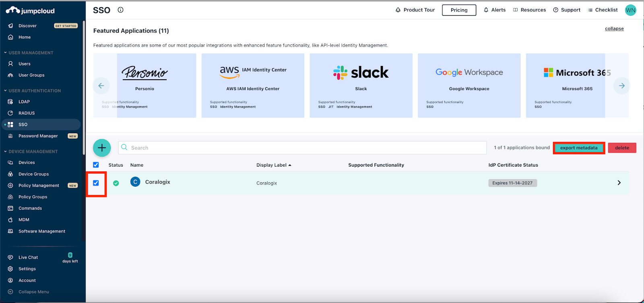Click the 1 of 1 applications bound text
Screen dimensions: 644x303
tap(522, 148)
